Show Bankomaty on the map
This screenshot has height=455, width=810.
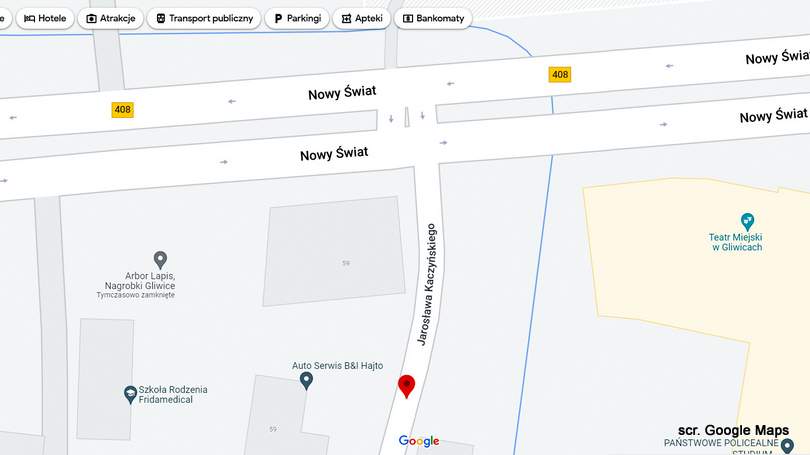pos(433,18)
